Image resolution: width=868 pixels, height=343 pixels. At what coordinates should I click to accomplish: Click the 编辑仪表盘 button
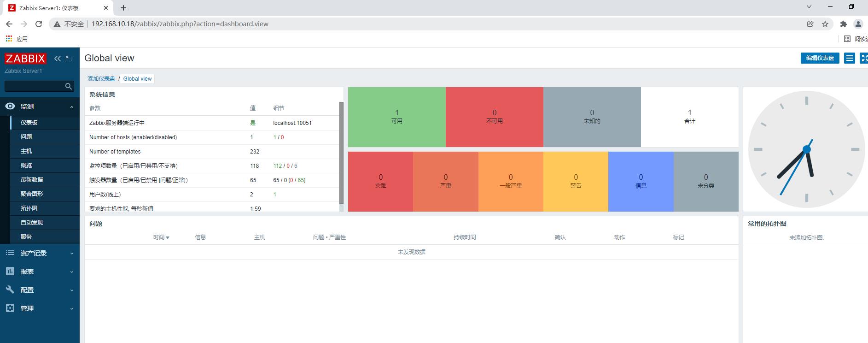(820, 58)
